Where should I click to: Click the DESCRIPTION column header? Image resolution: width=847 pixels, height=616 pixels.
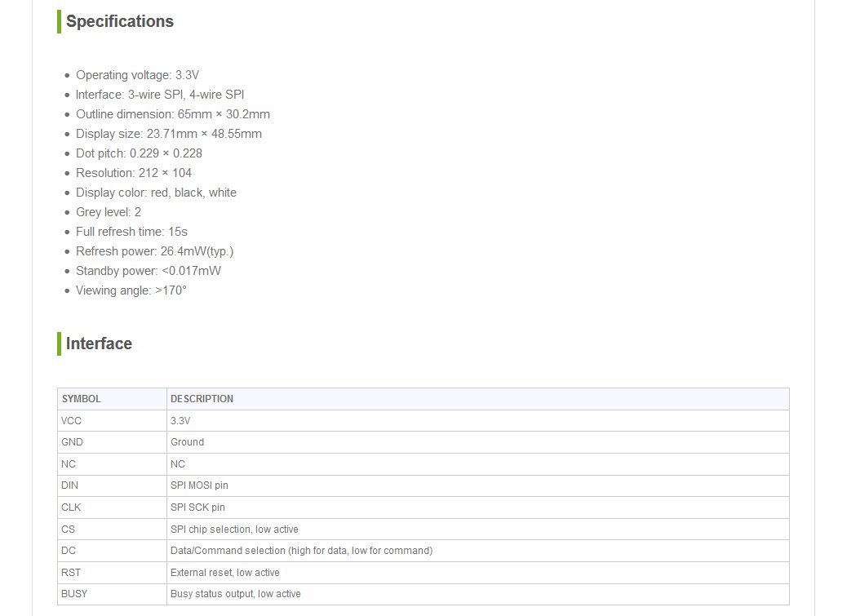click(202, 399)
